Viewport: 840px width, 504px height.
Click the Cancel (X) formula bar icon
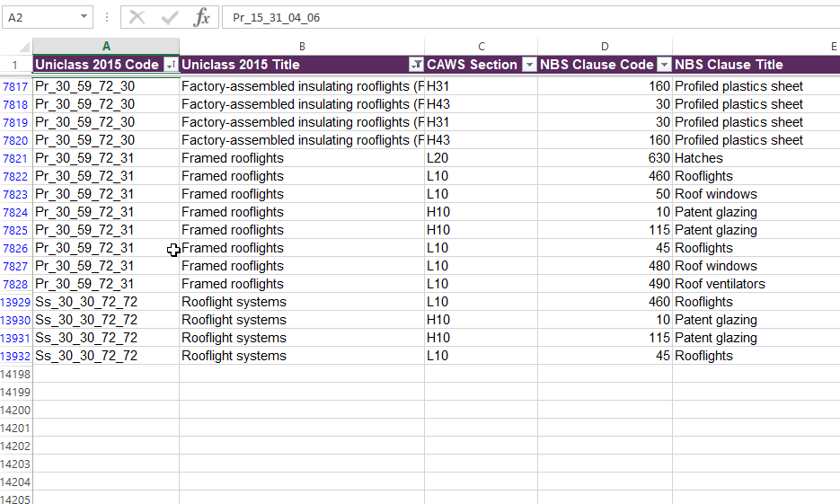pos(137,18)
